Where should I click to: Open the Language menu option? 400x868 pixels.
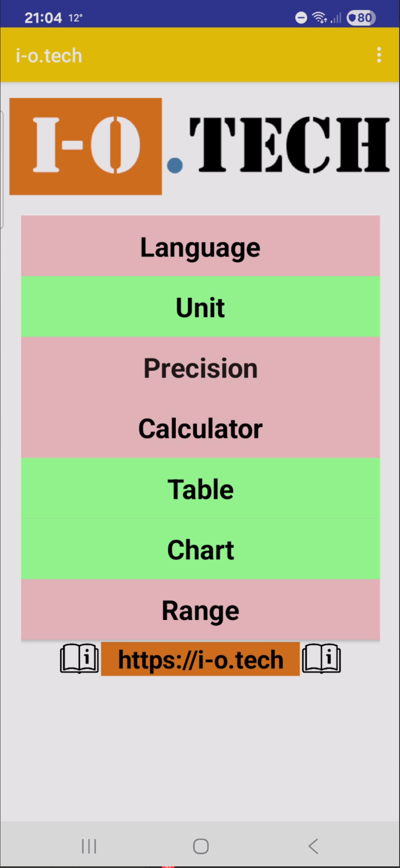click(200, 247)
